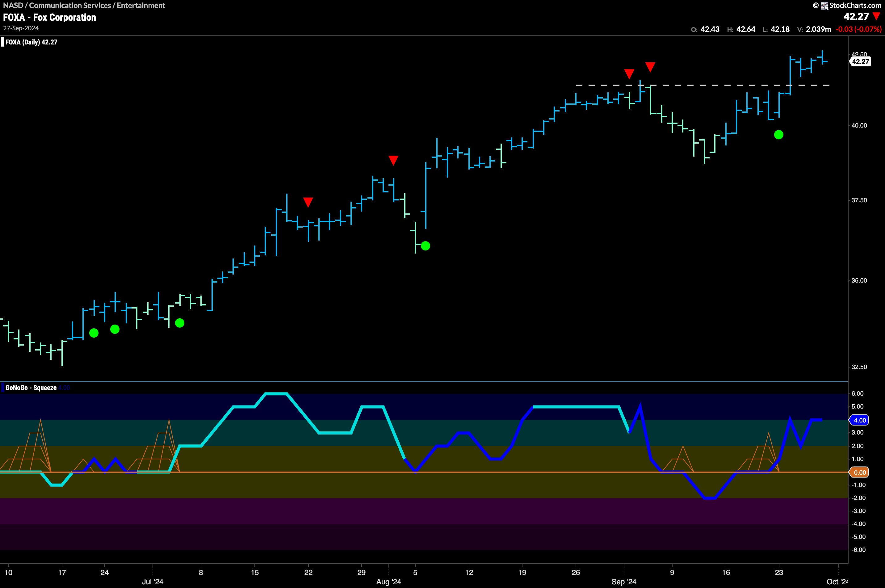Click the first red triangle near Sep 3 high
Image resolution: width=885 pixels, height=588 pixels.
[629, 74]
